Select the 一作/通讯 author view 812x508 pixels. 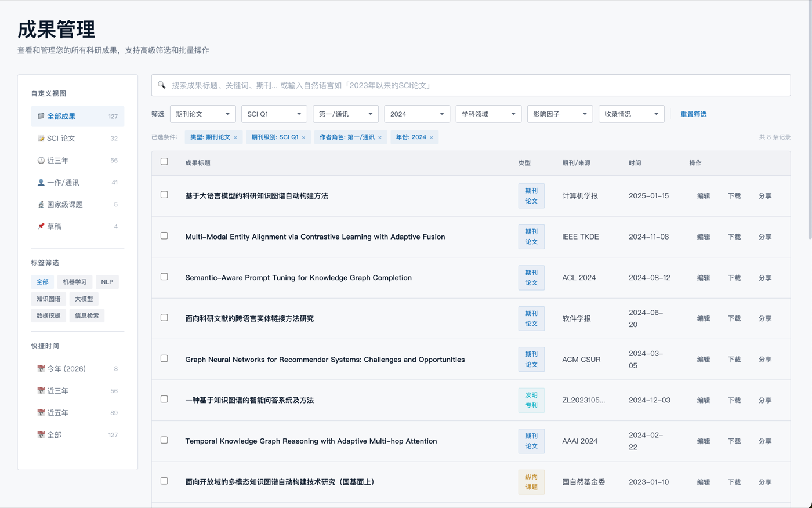click(63, 182)
